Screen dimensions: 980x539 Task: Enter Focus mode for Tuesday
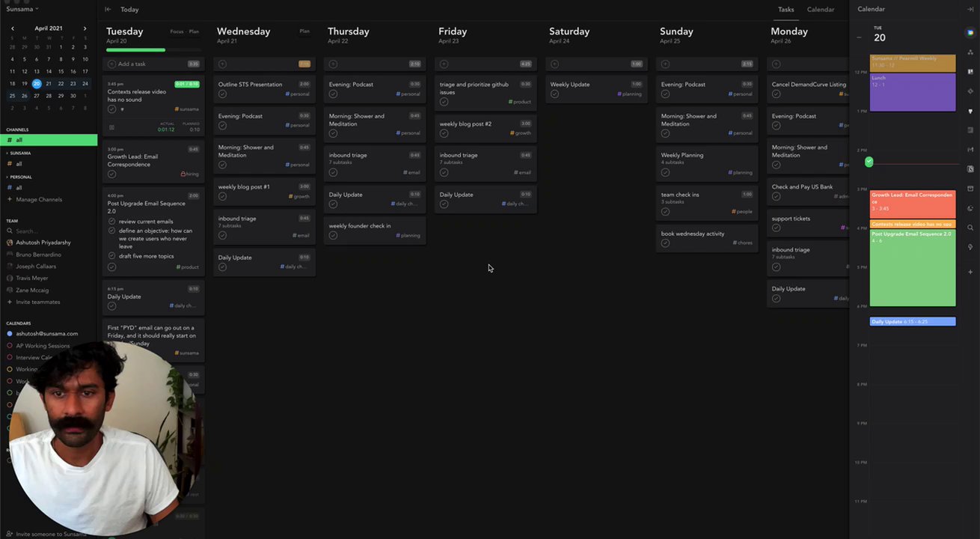(x=177, y=31)
